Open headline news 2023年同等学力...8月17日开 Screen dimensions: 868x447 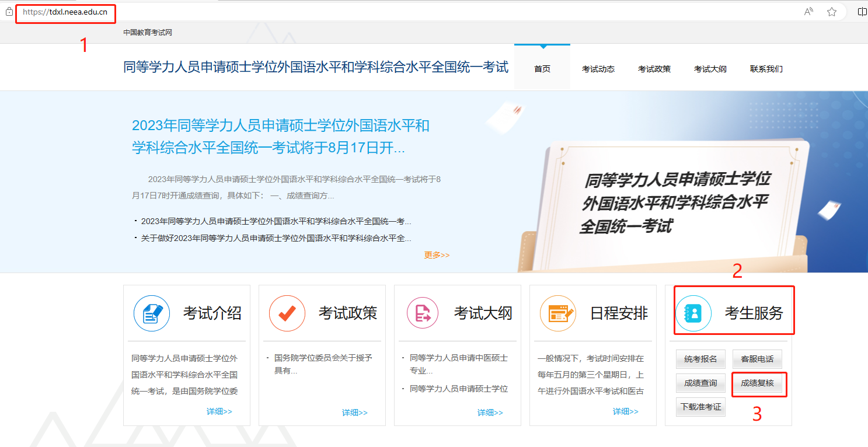click(x=281, y=137)
